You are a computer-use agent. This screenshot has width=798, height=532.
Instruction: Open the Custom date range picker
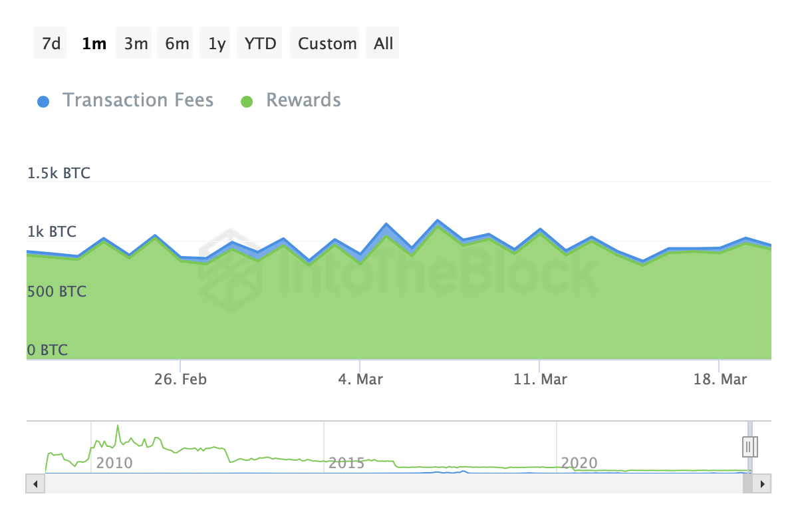click(x=327, y=43)
